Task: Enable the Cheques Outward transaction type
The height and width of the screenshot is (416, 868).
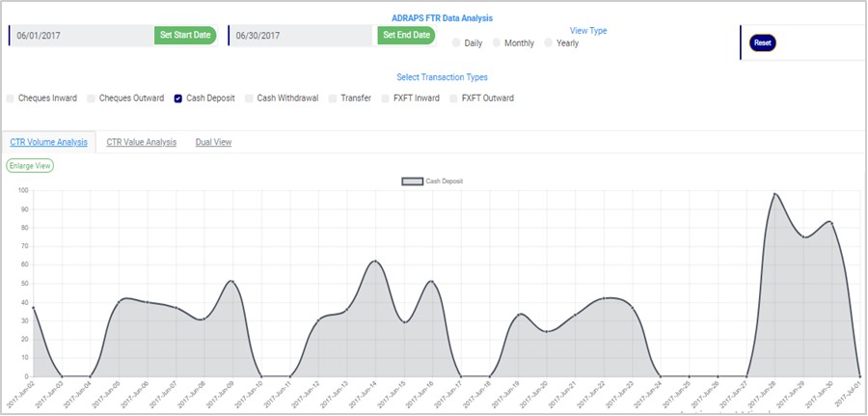Action: click(92, 98)
